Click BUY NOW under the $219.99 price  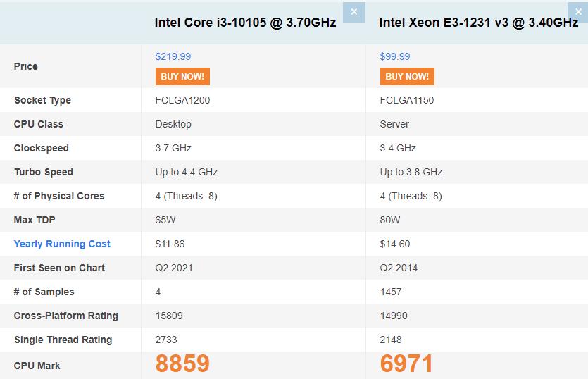point(182,76)
